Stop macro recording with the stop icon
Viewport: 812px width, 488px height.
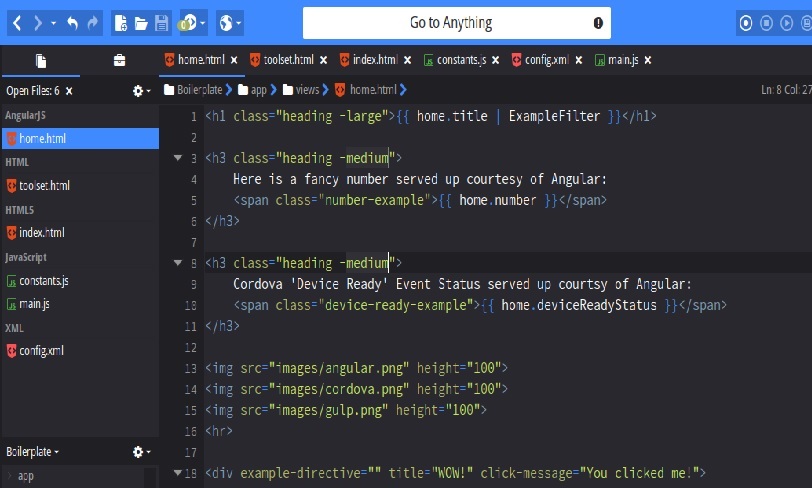click(x=767, y=22)
